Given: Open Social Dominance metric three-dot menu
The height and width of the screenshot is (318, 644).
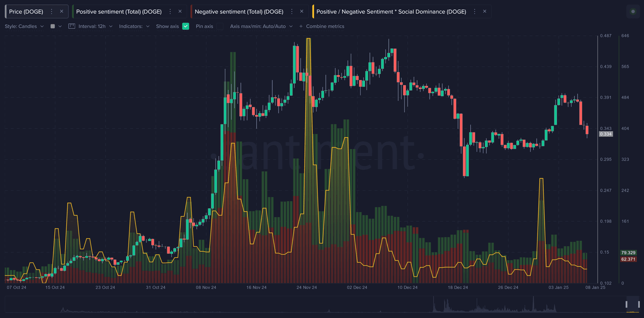Looking at the screenshot, I should pyautogui.click(x=474, y=12).
